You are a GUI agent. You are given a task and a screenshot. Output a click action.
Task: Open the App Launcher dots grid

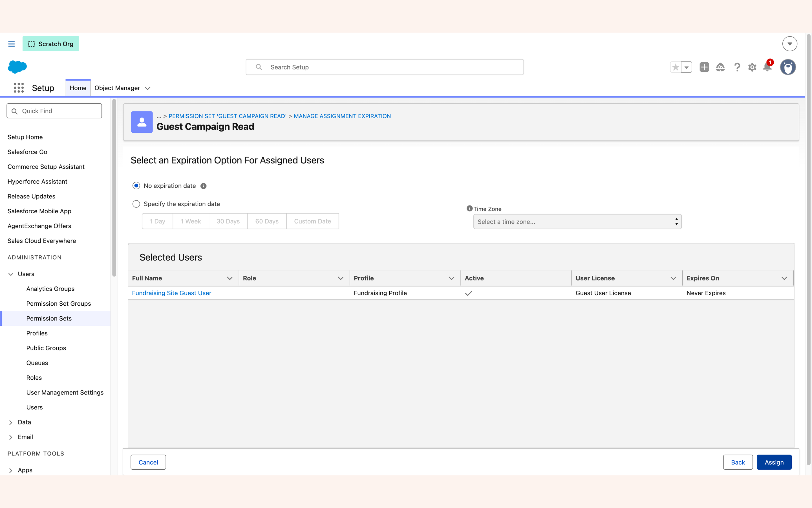pyautogui.click(x=19, y=88)
